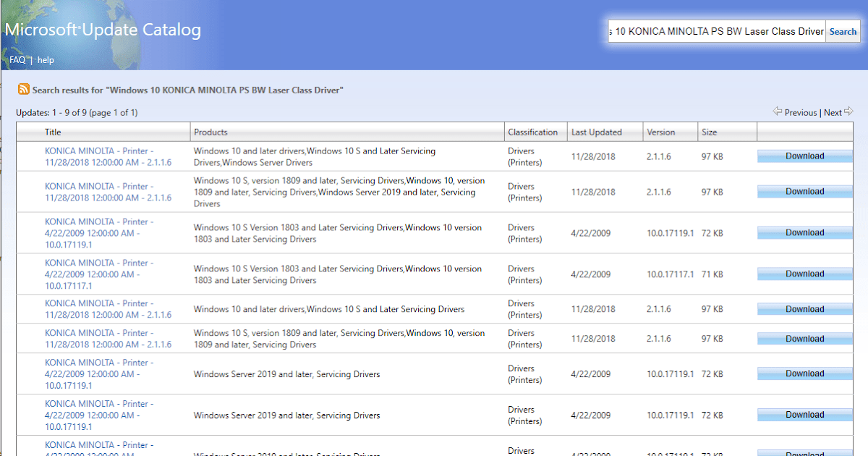Screen dimensions: 868x456
Task: Click the Microsoft Update Catalog title
Action: click(103, 30)
